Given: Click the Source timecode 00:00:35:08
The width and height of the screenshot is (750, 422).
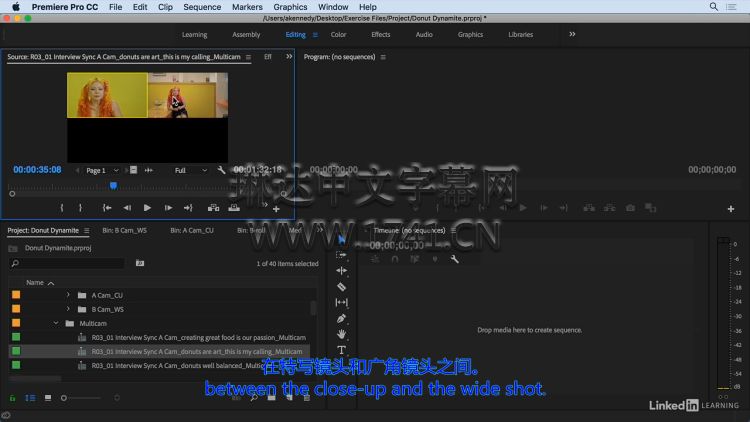Looking at the screenshot, I should point(37,170).
